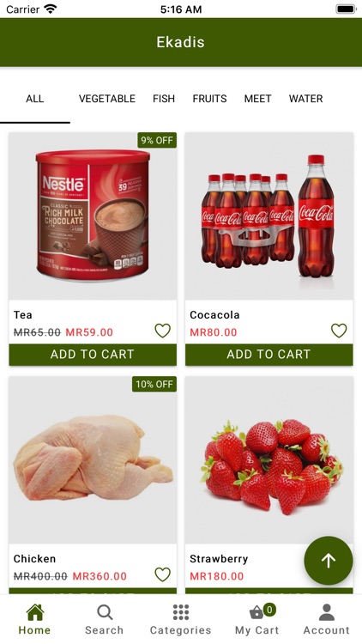Favorite Chicken with the heart icon
The image size is (362, 644).
(162, 574)
